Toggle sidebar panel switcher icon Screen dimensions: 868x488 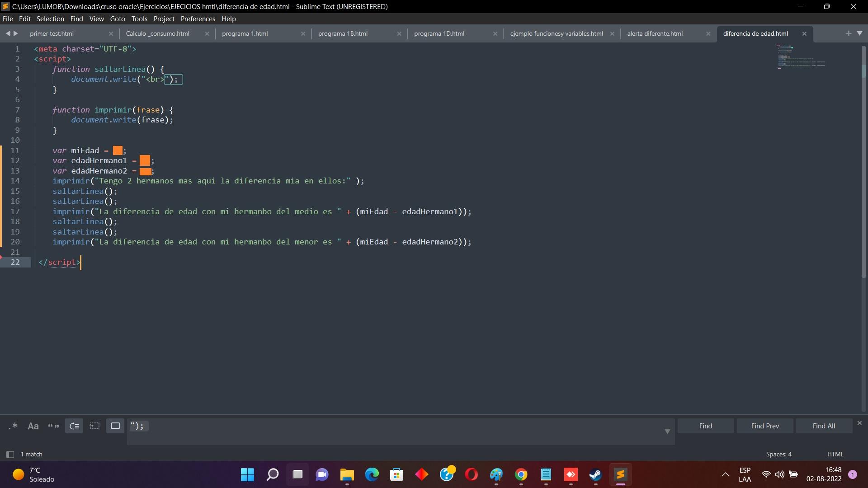[x=10, y=454]
